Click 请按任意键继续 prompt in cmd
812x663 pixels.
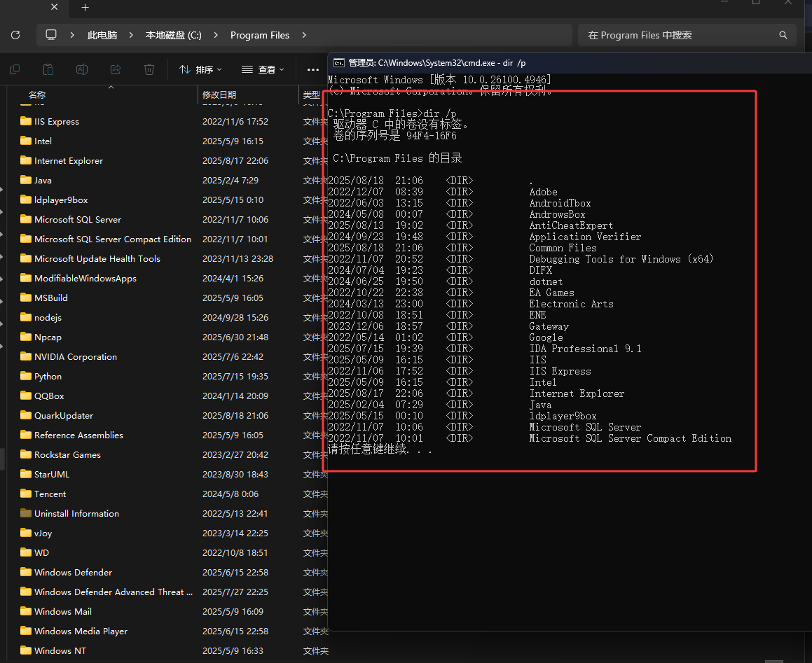(x=380, y=449)
